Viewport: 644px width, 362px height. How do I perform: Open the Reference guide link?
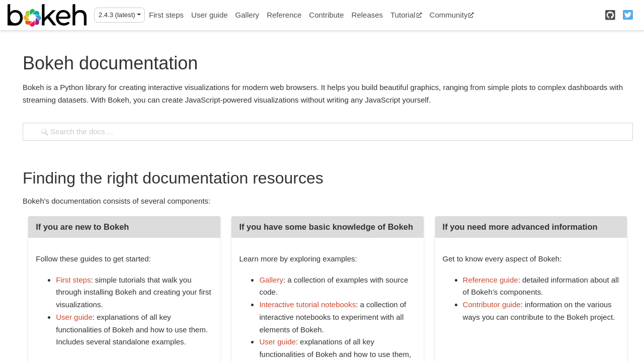(490, 280)
